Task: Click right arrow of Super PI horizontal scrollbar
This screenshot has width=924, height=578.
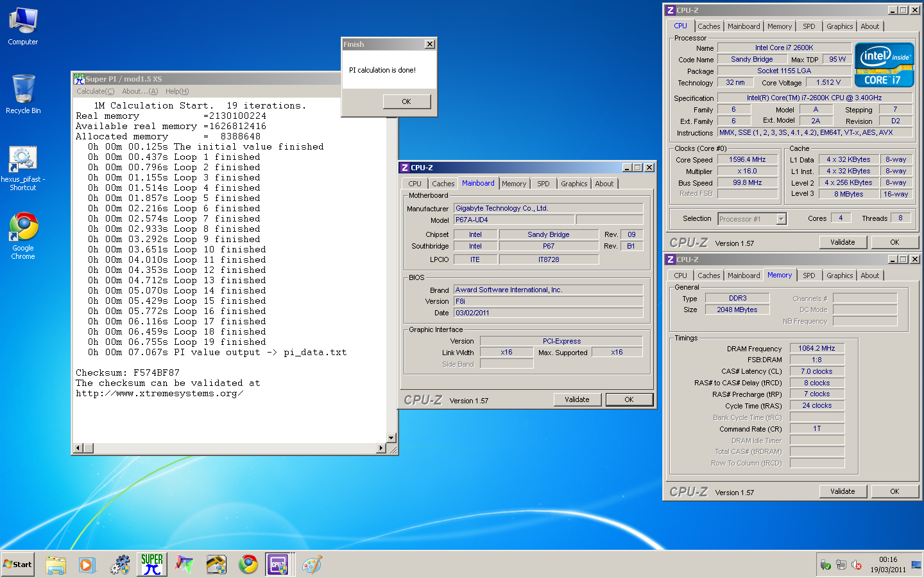Action: tap(381, 448)
